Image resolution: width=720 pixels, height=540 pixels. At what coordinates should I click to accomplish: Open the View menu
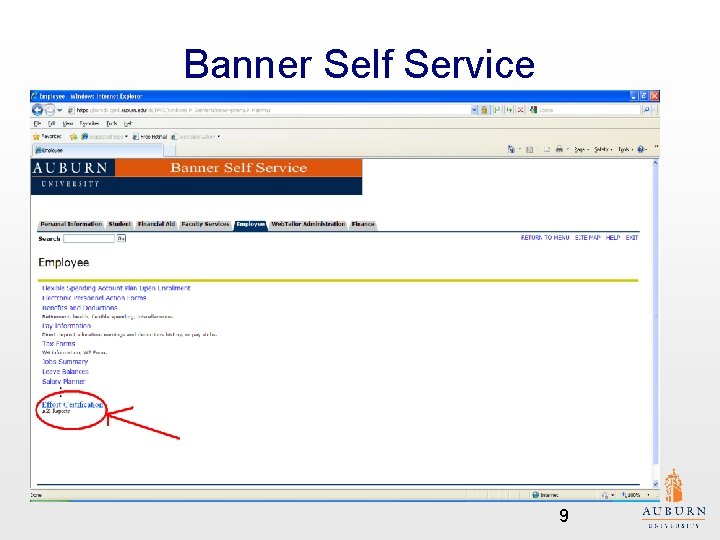point(68,124)
